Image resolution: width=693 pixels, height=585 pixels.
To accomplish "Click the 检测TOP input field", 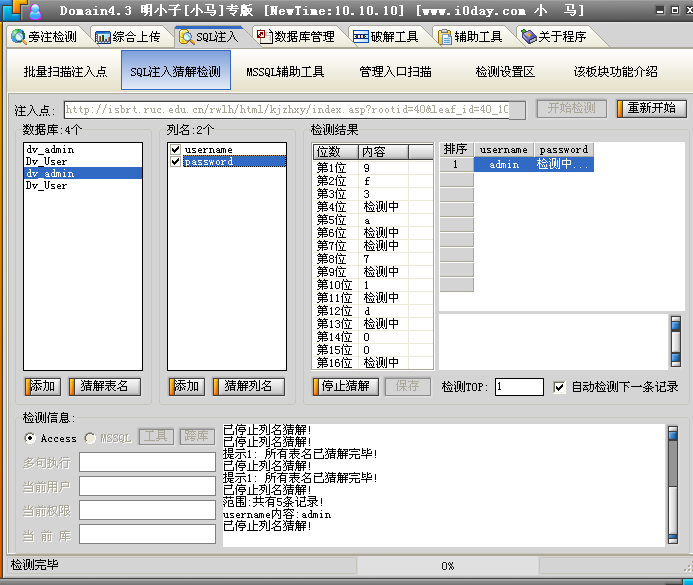I will [519, 387].
